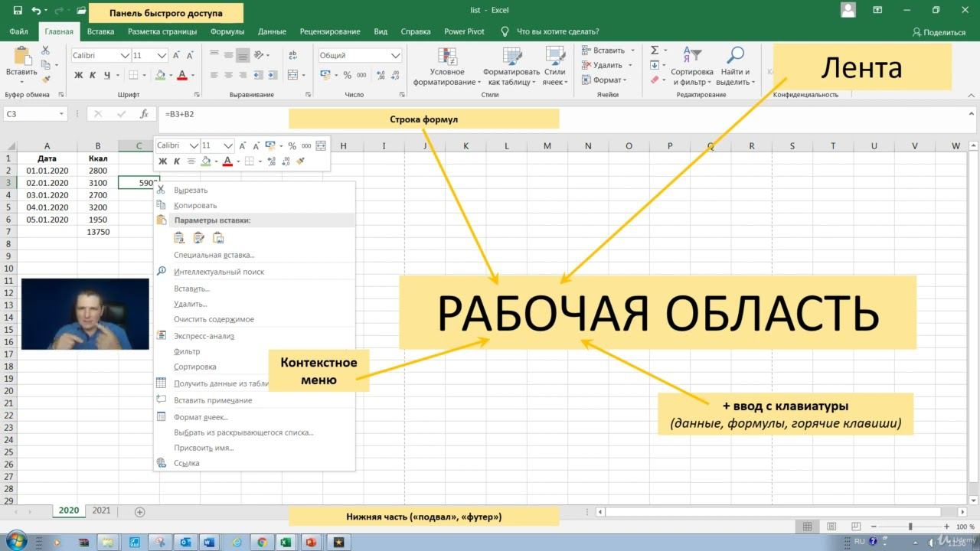Switch to Page Layout view in the status bar

point(831,527)
